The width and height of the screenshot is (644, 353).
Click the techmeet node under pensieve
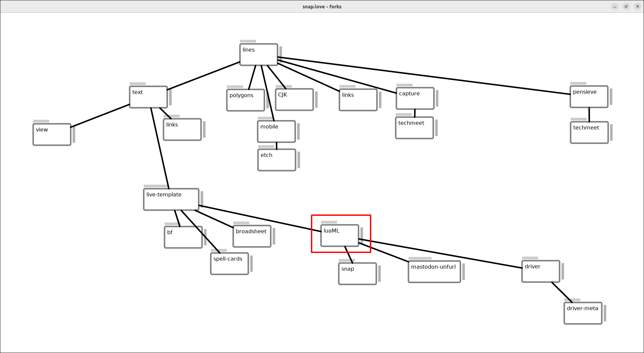click(589, 133)
